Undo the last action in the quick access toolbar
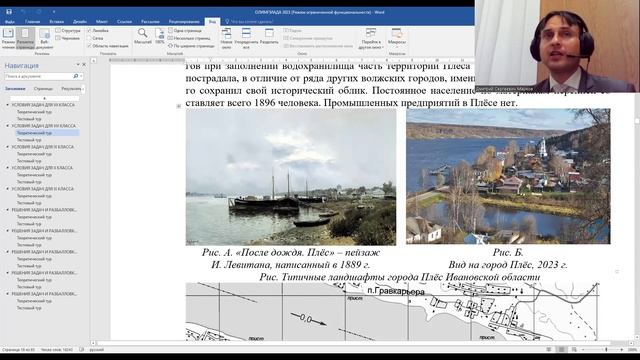640x360 pixels. (x=24, y=12)
